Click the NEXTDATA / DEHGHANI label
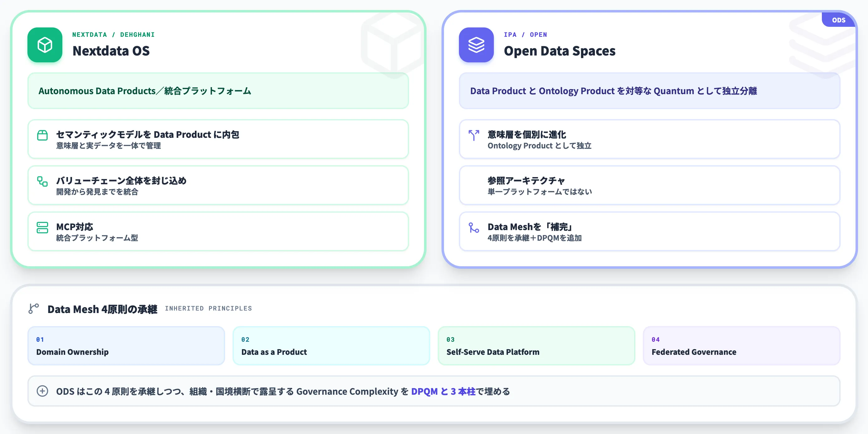This screenshot has height=434, width=868. tap(113, 35)
